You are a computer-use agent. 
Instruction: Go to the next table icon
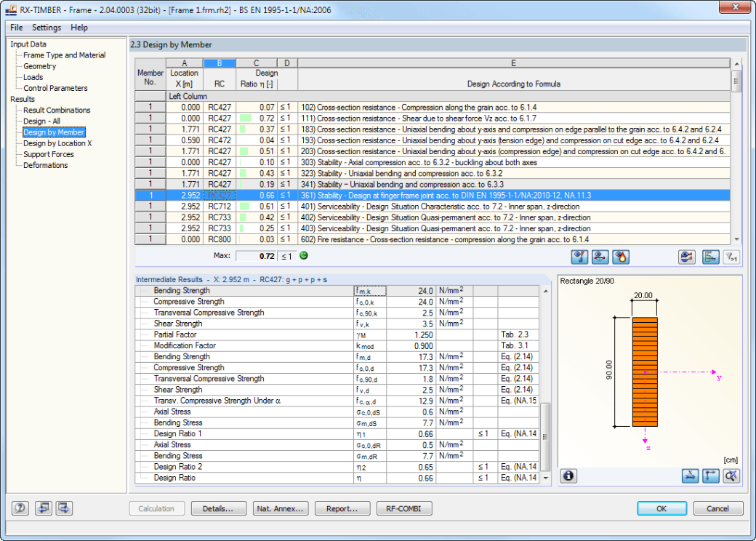[64, 508]
